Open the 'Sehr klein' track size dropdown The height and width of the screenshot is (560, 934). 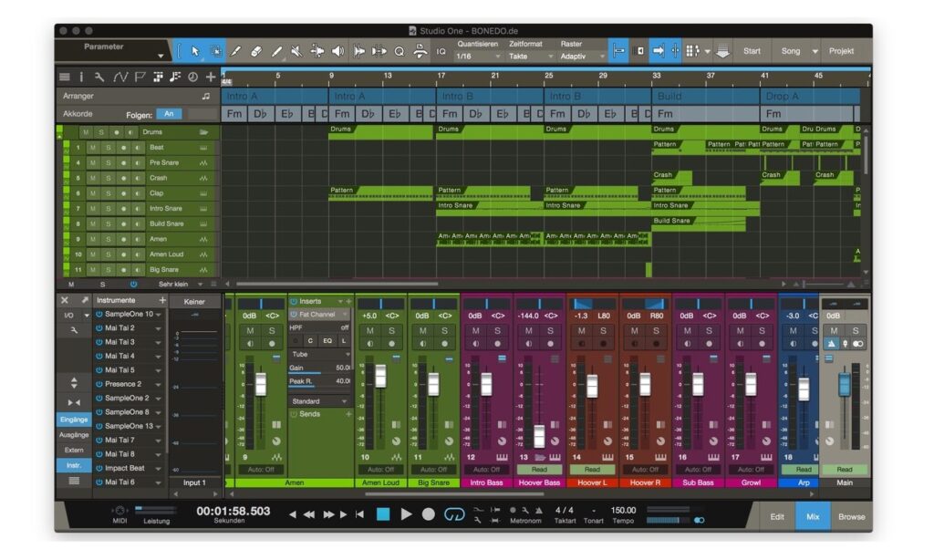pyautogui.click(x=180, y=285)
